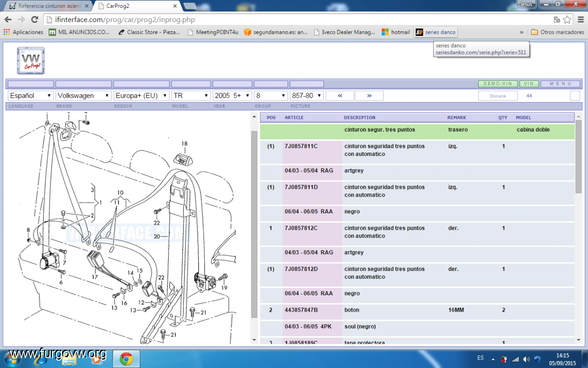
Task: Open File Explorer from the taskbar
Action: (69, 360)
